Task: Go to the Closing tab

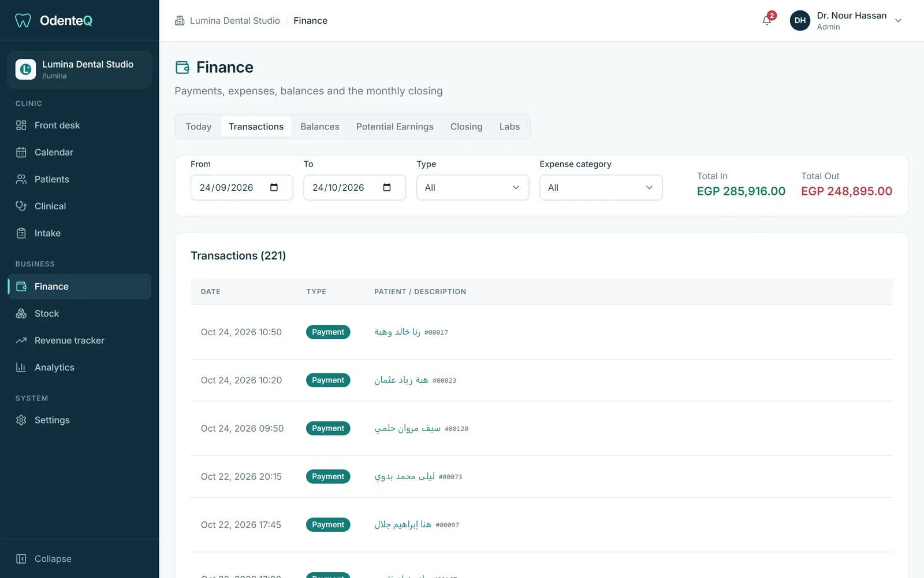Action: 466,127
